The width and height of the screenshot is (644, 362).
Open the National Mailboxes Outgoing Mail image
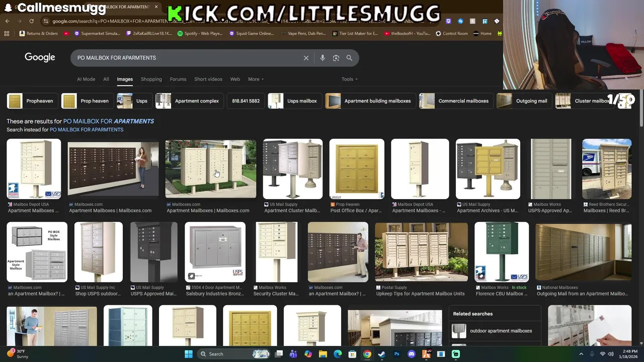[x=584, y=252]
